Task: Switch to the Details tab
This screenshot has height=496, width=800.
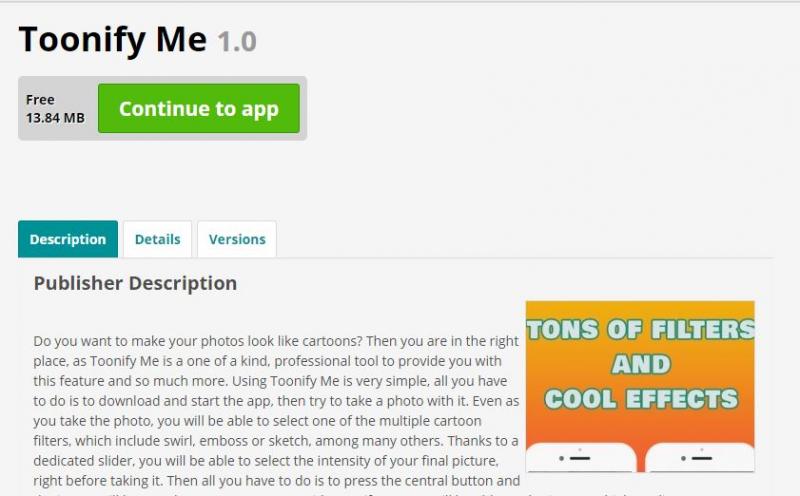Action: 157,239
